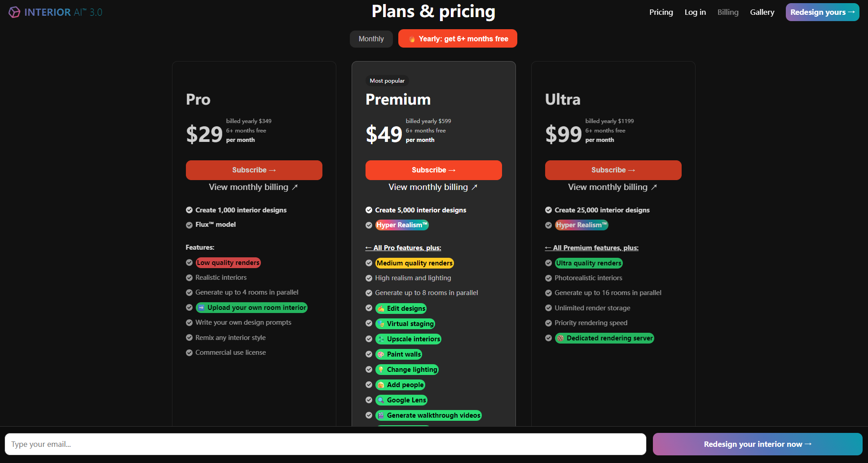
Task: Click the Change lighting feature badge
Action: (x=407, y=370)
